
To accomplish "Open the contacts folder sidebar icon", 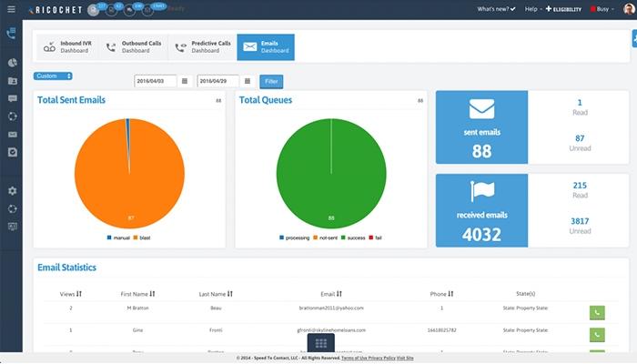I will coord(13,81).
